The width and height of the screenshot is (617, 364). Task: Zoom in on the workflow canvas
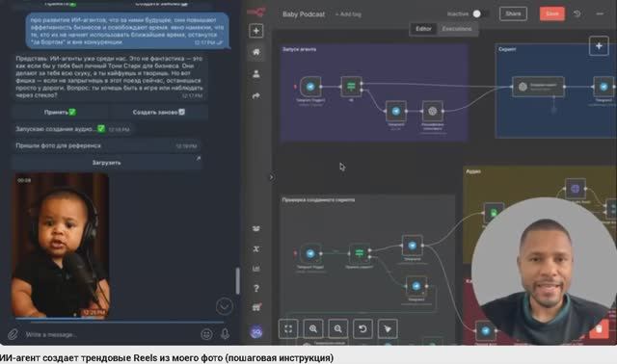pyautogui.click(x=313, y=328)
